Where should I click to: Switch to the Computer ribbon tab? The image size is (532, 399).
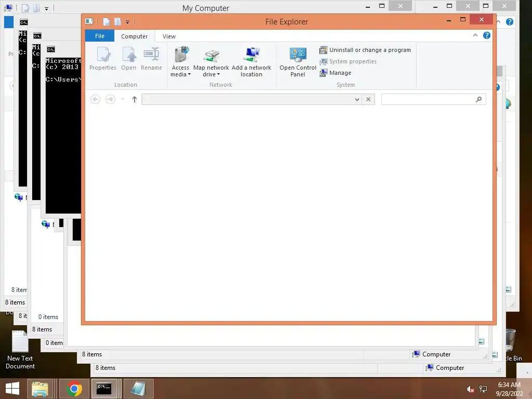coord(135,36)
